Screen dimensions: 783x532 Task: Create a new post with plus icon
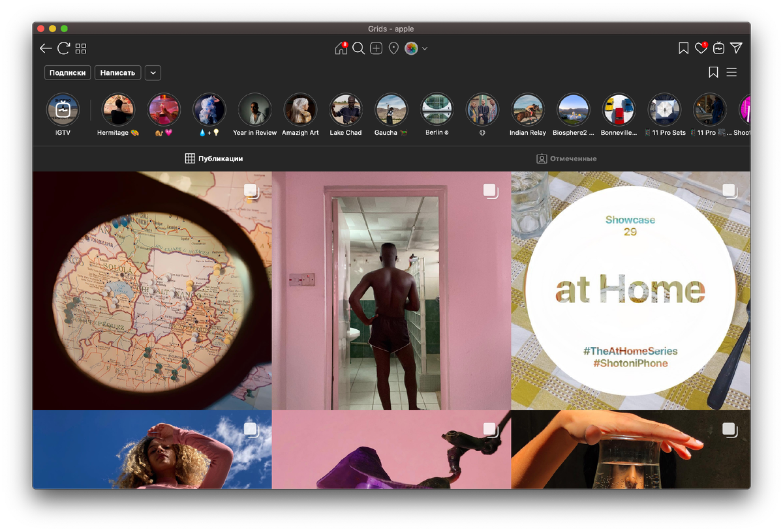pos(376,48)
